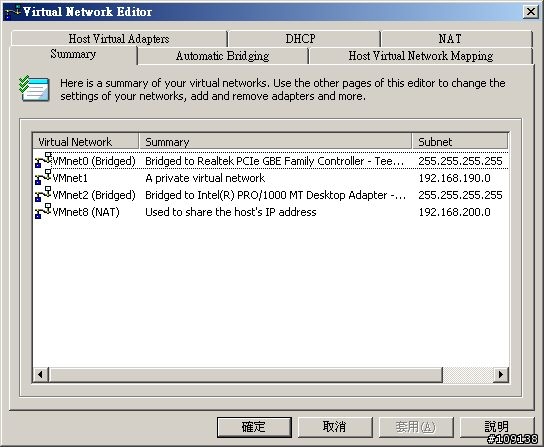
Task: Switch to the Automatic Bridging tab
Action: tap(222, 56)
